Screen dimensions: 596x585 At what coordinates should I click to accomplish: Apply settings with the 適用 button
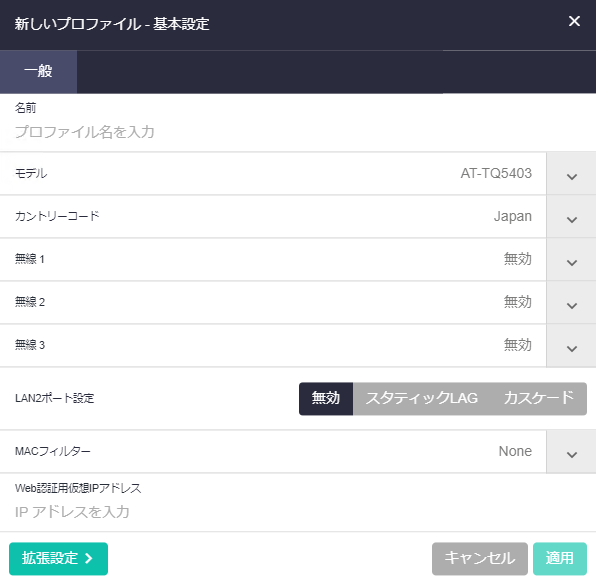pyautogui.click(x=560, y=559)
